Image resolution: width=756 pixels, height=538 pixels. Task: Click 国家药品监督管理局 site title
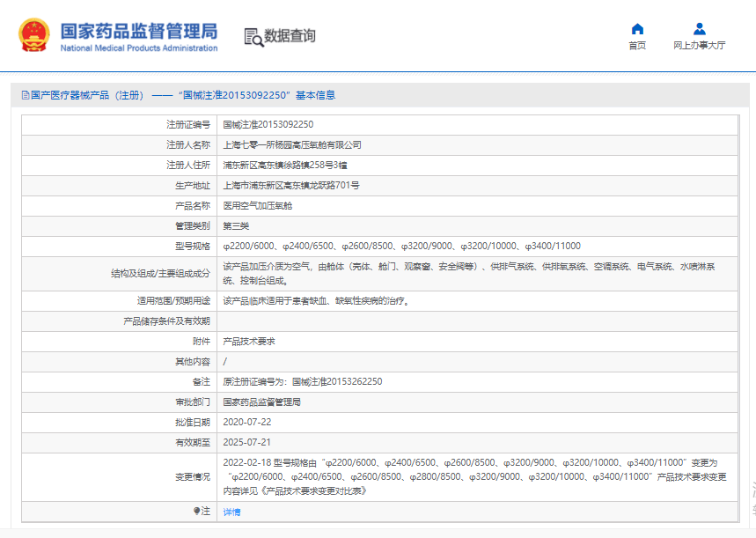pyautogui.click(x=139, y=31)
